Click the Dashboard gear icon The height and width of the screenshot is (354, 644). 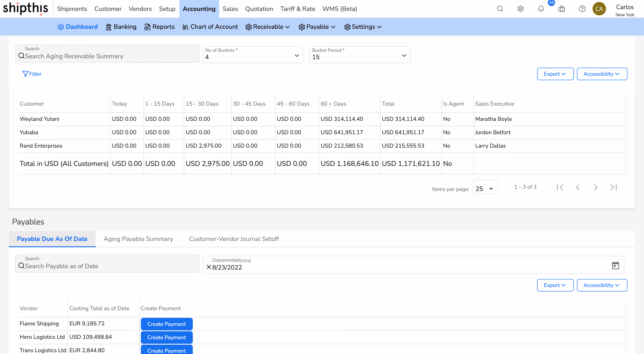pos(61,27)
